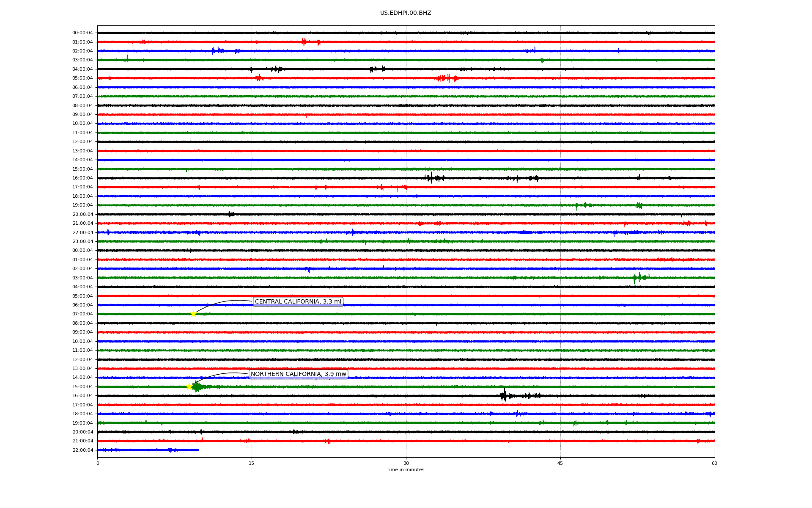Click the yellow star on the 07:00:04 trace
This screenshot has width=812, height=508.
click(x=193, y=314)
